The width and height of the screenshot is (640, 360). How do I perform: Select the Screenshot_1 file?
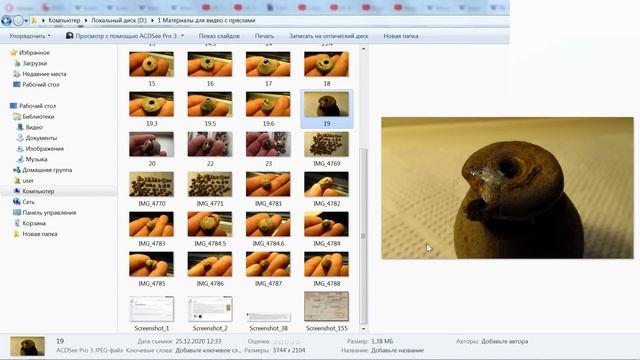pos(151,309)
